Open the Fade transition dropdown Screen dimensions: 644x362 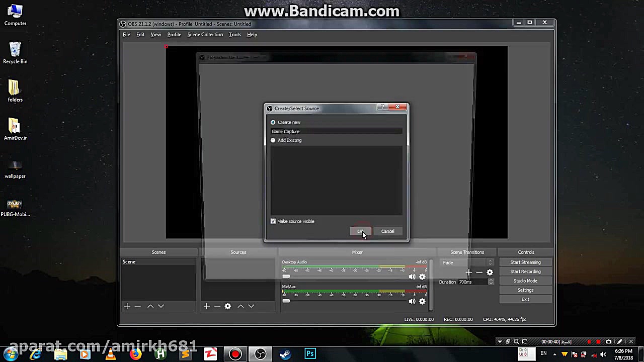(467, 262)
